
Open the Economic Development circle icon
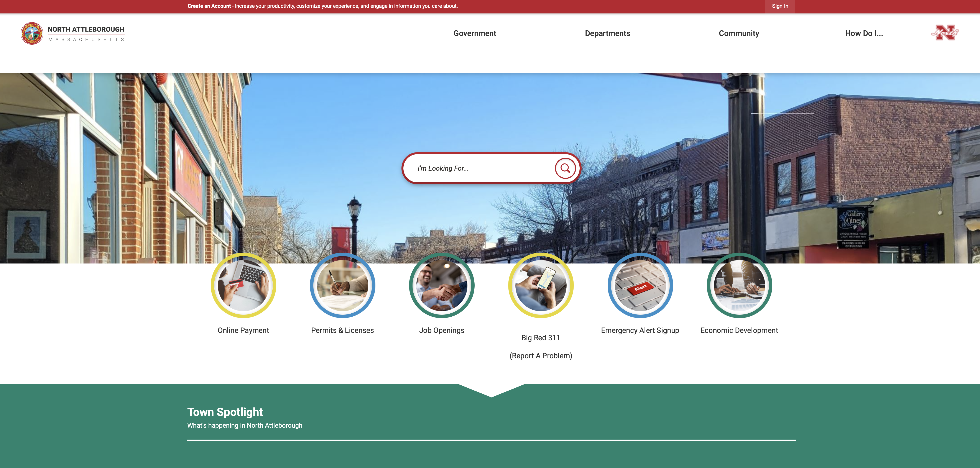tap(739, 286)
